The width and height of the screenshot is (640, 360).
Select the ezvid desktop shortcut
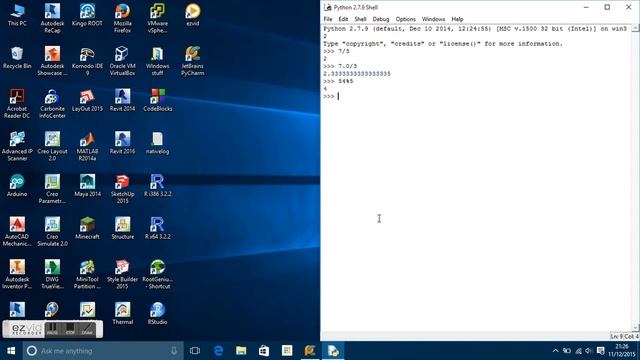click(193, 16)
